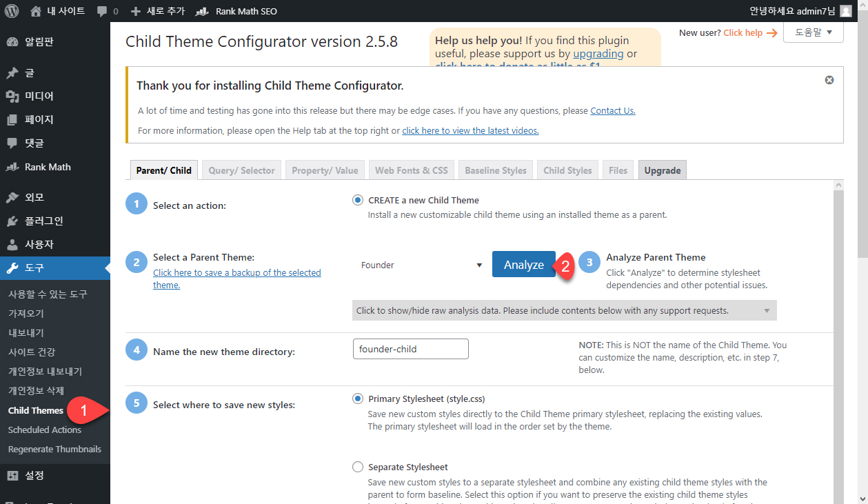Open the 외모 appearance menu
This screenshot has height=504, width=868.
(55, 197)
